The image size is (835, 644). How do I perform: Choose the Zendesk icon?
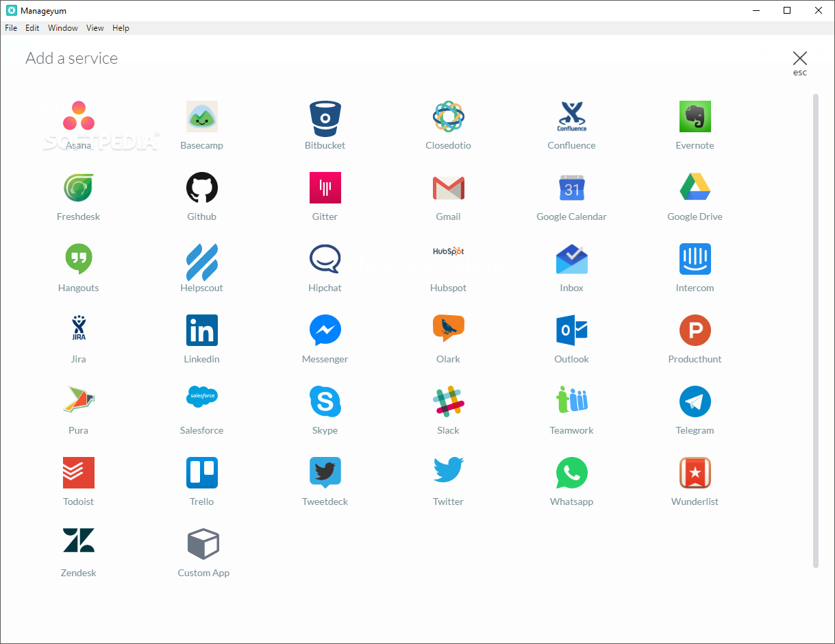(79, 541)
